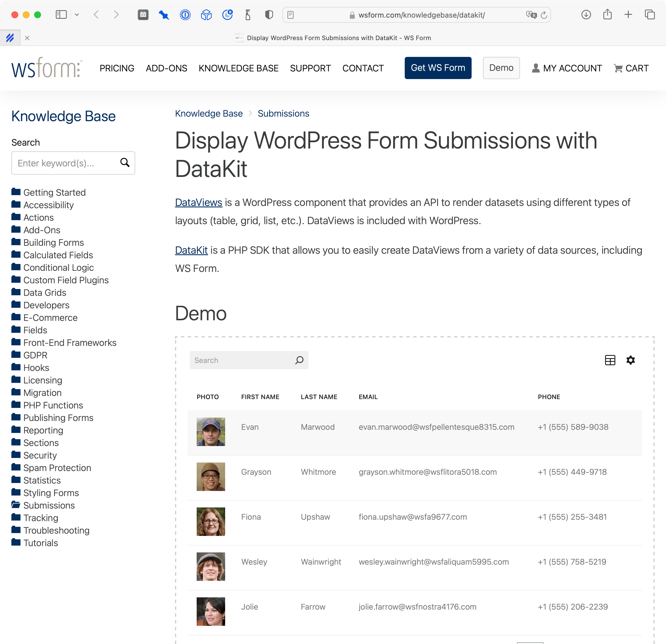Viewport: 666px width, 644px height.
Task: Open the Contact menu item
Action: click(x=363, y=68)
